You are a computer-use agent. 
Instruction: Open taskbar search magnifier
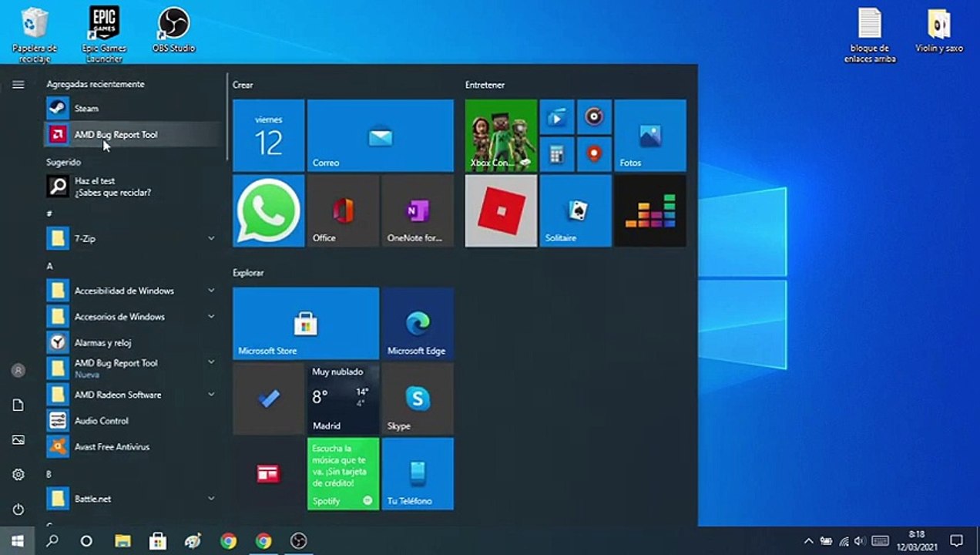(52, 541)
